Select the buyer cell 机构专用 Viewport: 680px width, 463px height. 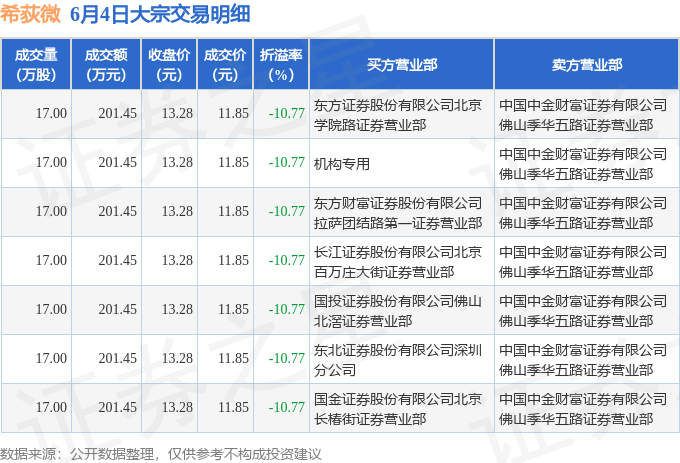click(342, 164)
